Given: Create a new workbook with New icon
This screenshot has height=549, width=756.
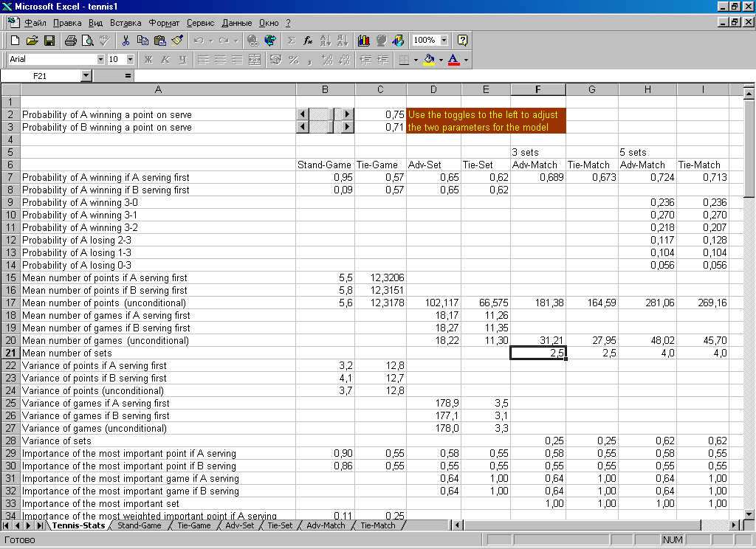Looking at the screenshot, I should 15,41.
